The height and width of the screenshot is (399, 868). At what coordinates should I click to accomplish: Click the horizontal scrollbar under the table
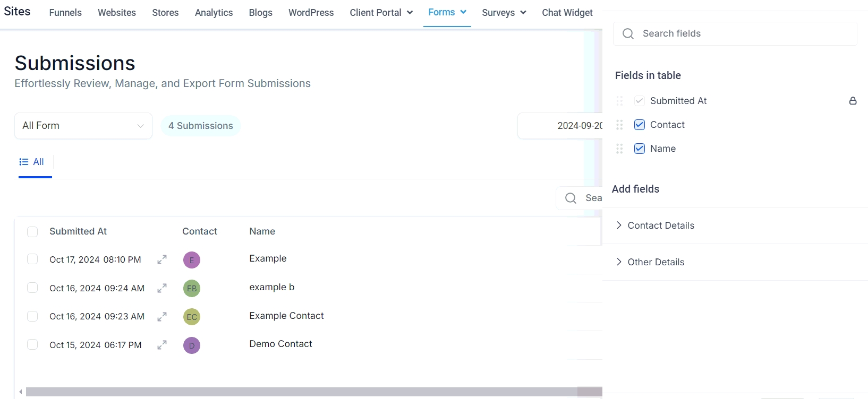(301, 392)
